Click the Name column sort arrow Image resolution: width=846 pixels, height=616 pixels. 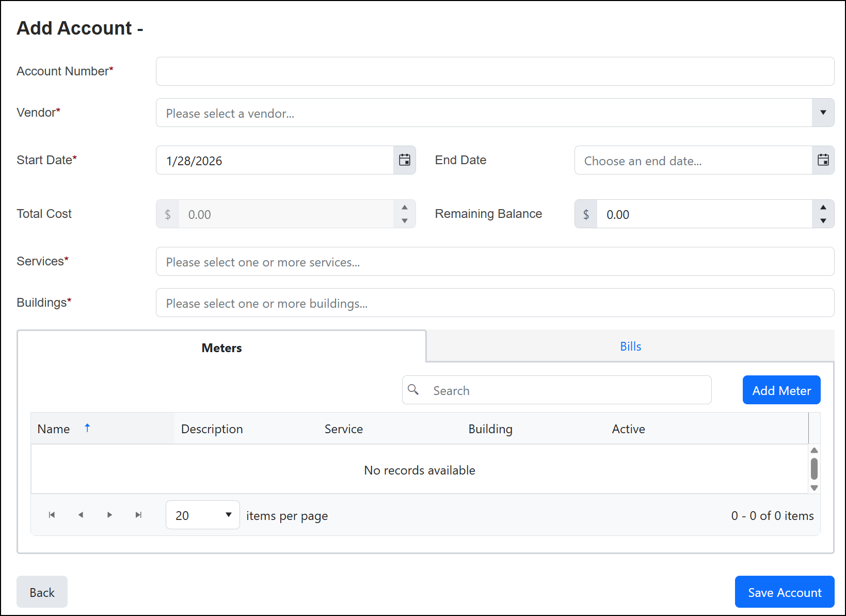87,428
